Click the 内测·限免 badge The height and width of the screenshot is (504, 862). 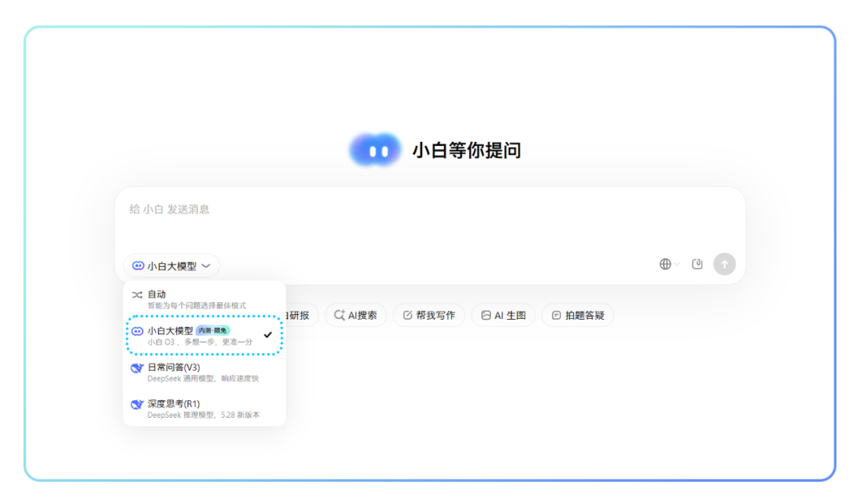[x=213, y=330]
